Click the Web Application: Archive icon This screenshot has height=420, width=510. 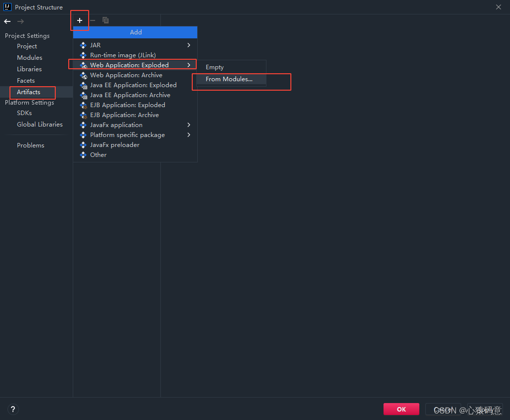[x=84, y=75]
